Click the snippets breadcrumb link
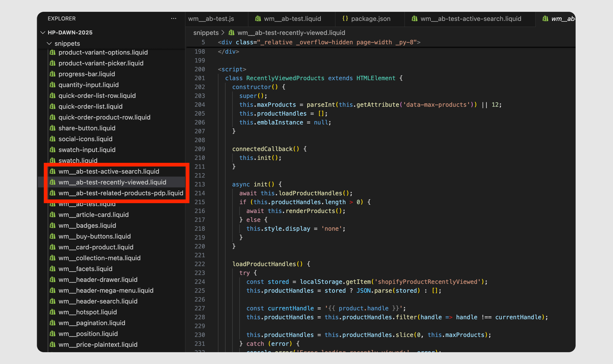 206,33
